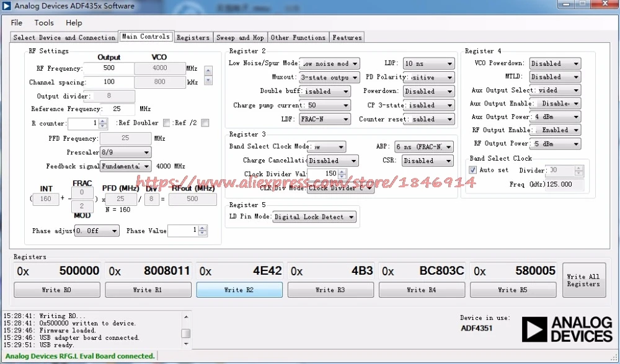Image resolution: width=620 pixels, height=364 pixels.
Task: Click the Analog Devices app icon in title bar
Action: pos(6,6)
